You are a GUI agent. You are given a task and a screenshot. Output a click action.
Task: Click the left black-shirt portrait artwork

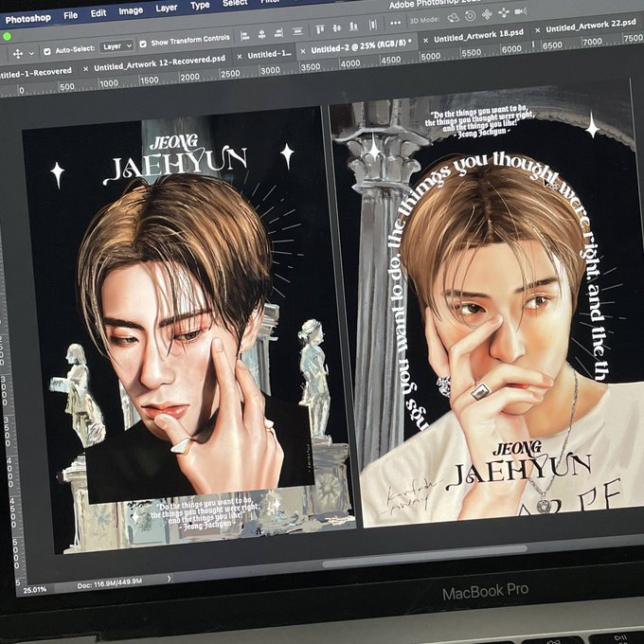(187, 329)
